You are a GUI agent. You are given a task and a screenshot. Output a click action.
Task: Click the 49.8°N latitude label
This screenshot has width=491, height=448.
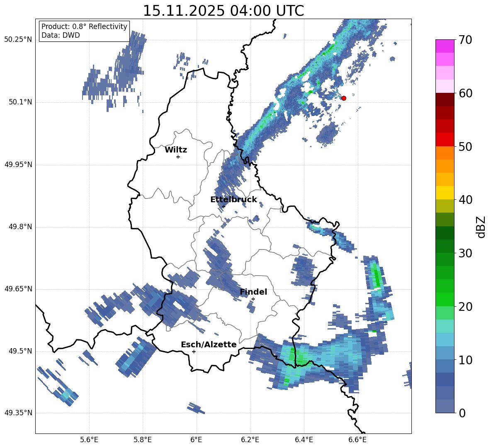[x=20, y=227]
